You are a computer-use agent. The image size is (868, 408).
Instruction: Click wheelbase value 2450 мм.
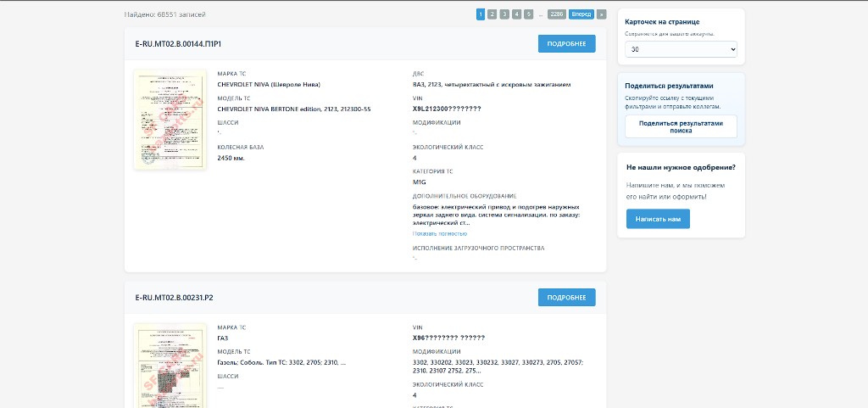tap(231, 158)
